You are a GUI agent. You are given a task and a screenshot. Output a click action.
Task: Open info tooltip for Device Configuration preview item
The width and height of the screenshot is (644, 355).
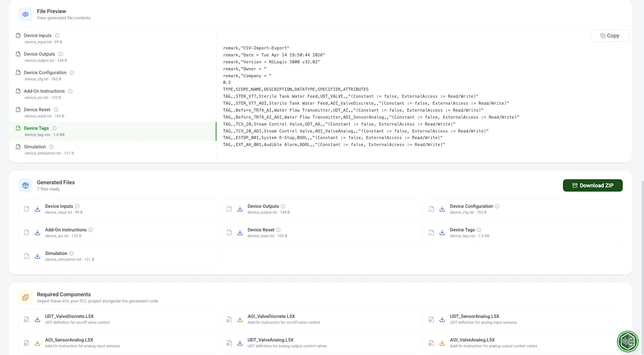click(x=72, y=73)
